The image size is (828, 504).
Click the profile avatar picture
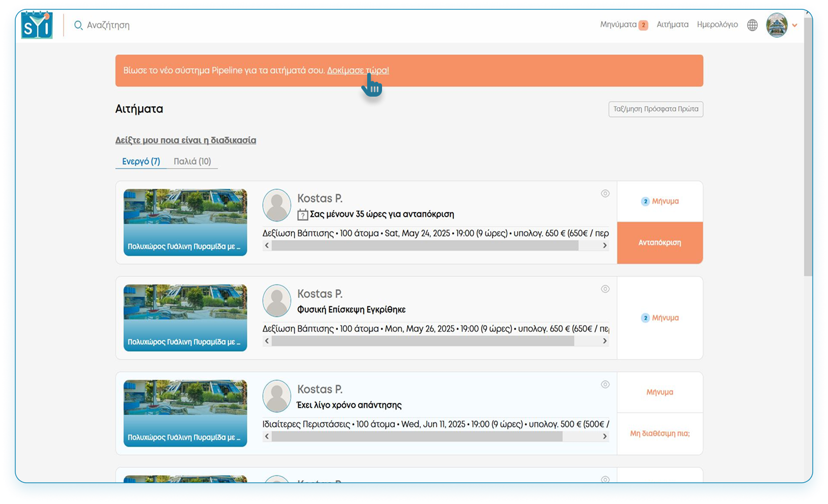[776, 25]
